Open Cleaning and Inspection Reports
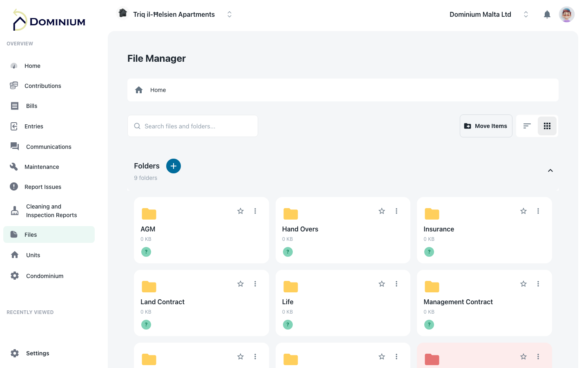The height and width of the screenshot is (368, 588). 49,211
